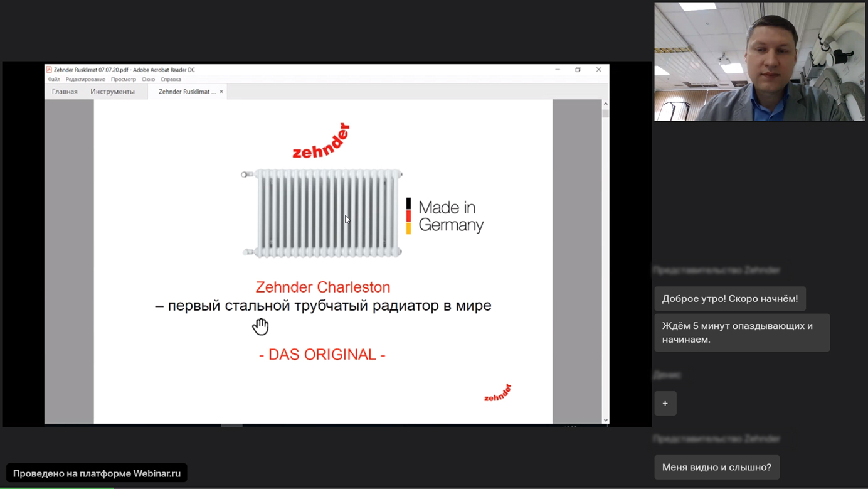Click the '- DAS ORIGINAL -' text

click(x=322, y=355)
